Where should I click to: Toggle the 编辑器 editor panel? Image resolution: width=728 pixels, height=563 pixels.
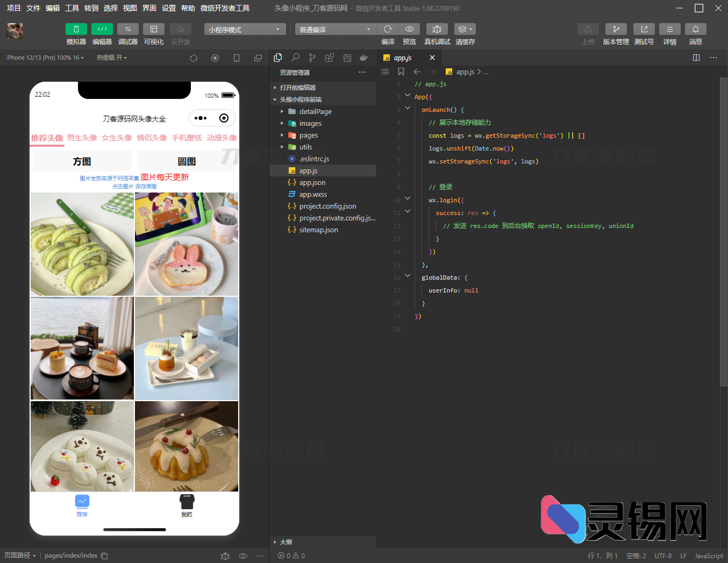click(102, 29)
